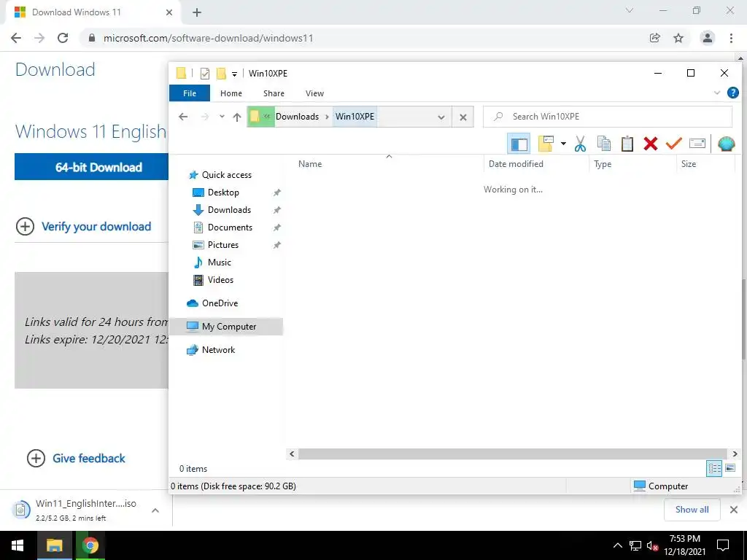Click the red X Delete icon
Viewport: 747px width, 560px height.
(x=650, y=144)
